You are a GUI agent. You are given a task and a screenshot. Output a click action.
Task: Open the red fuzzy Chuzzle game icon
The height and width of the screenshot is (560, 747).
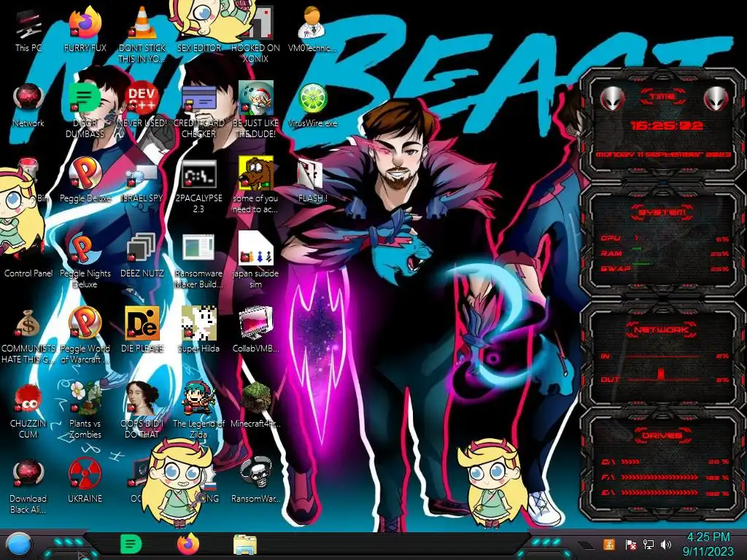(28, 411)
